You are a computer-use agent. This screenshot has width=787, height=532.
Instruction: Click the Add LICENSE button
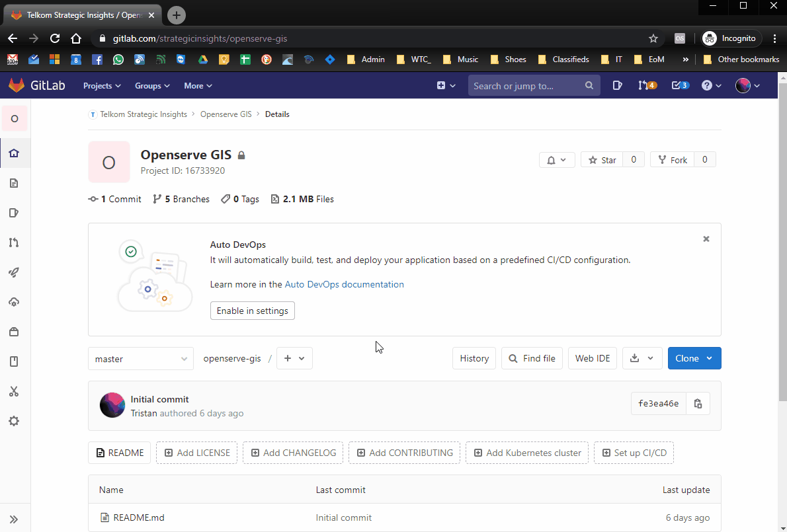click(196, 453)
